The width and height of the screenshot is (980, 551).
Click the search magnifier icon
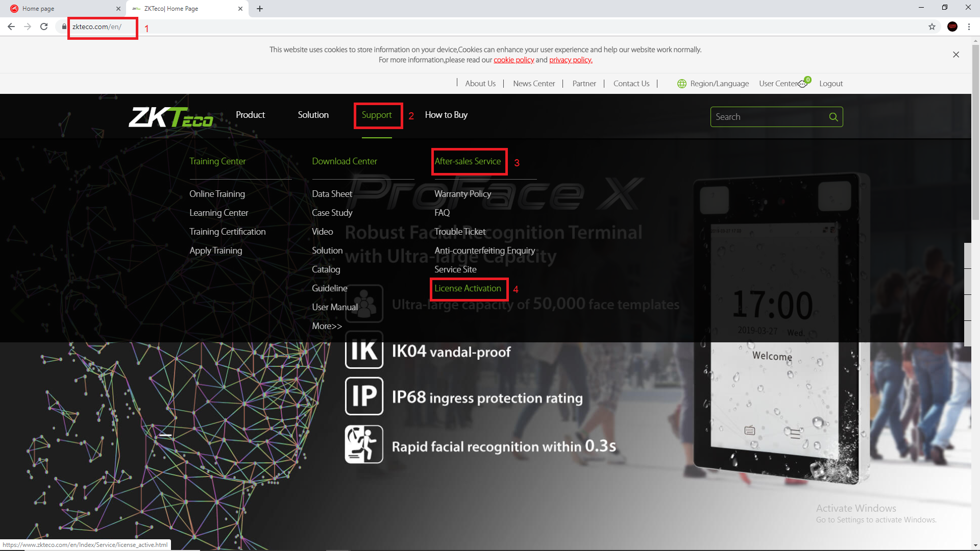(x=833, y=117)
